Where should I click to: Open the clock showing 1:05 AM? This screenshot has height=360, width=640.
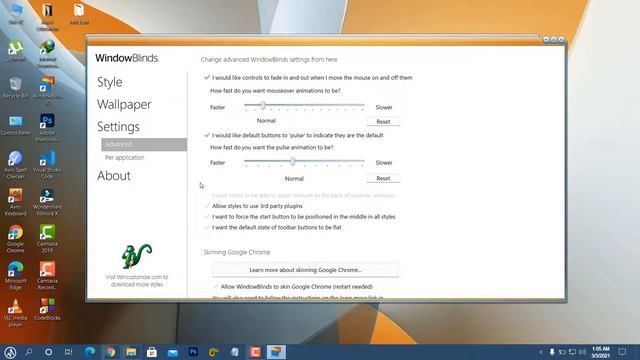point(600,352)
